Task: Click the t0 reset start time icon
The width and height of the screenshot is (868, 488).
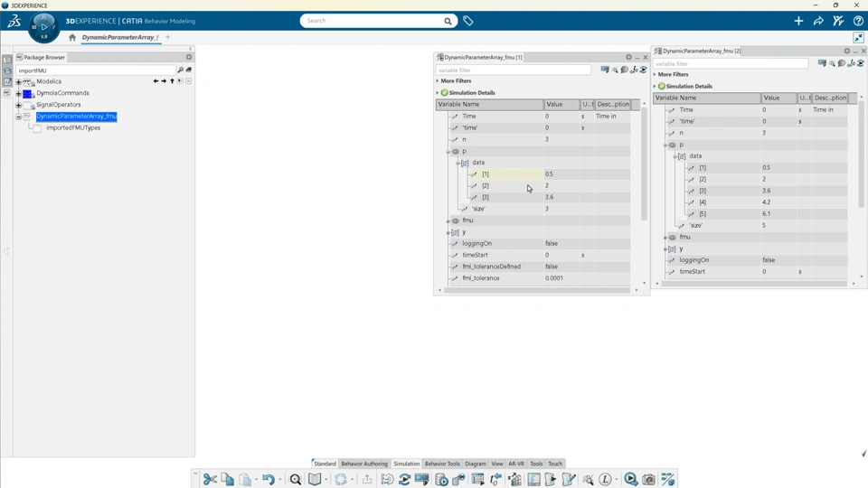Action: 496,479
